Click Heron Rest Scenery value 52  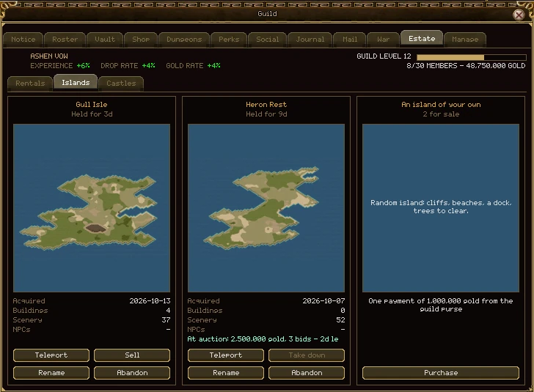pyautogui.click(x=340, y=320)
